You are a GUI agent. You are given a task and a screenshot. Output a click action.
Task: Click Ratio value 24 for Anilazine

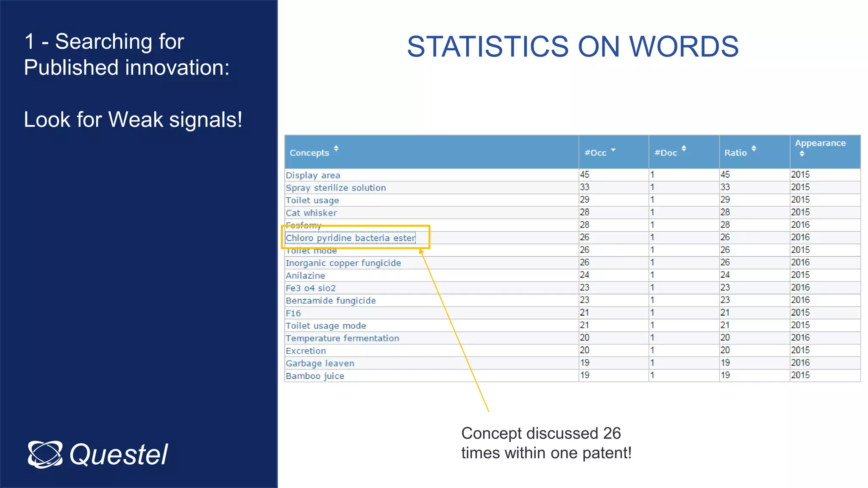click(x=725, y=275)
